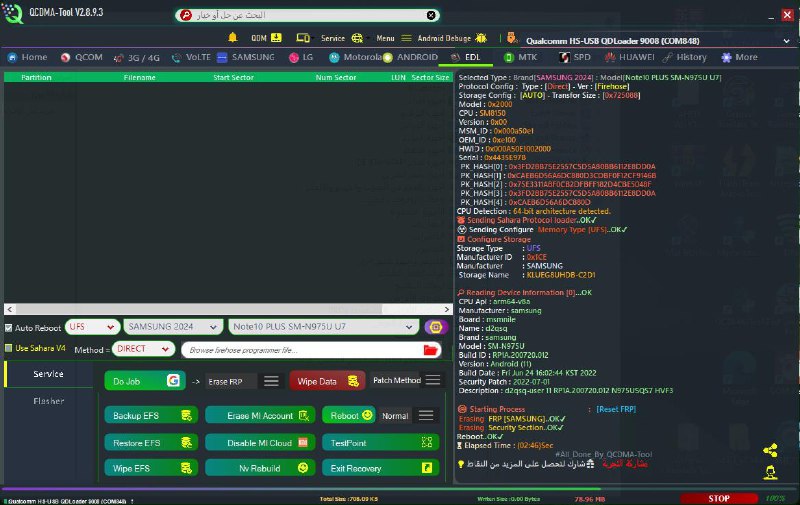This screenshot has width=800, height=505.
Task: Click the red search icon in search bar
Action: (186, 15)
